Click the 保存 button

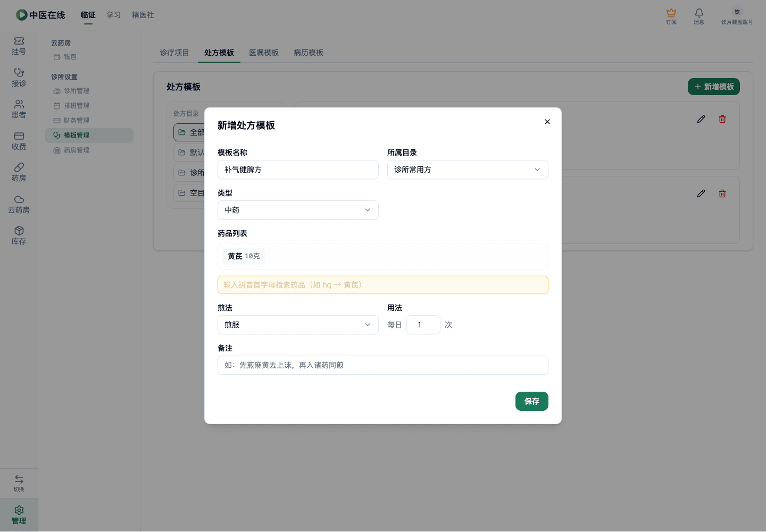(x=532, y=401)
